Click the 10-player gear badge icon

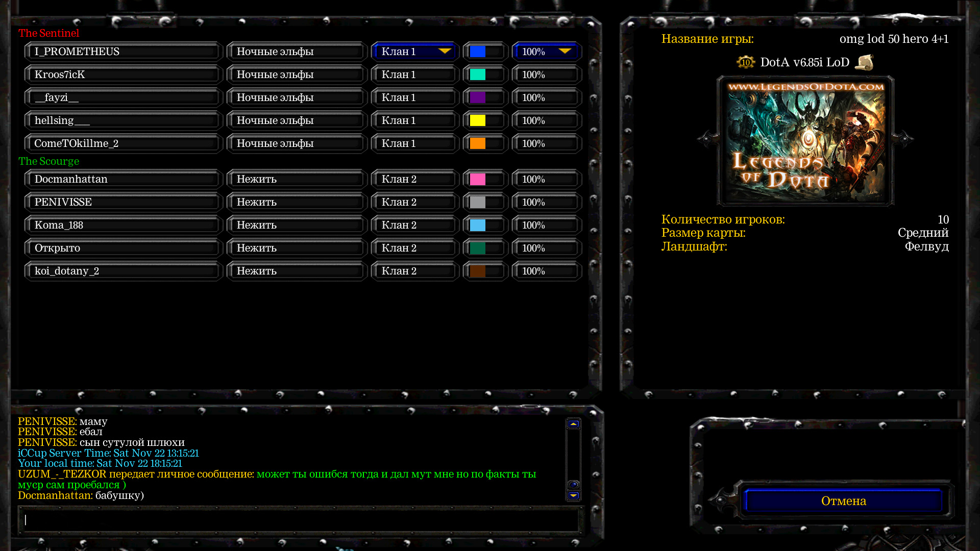coord(746,62)
